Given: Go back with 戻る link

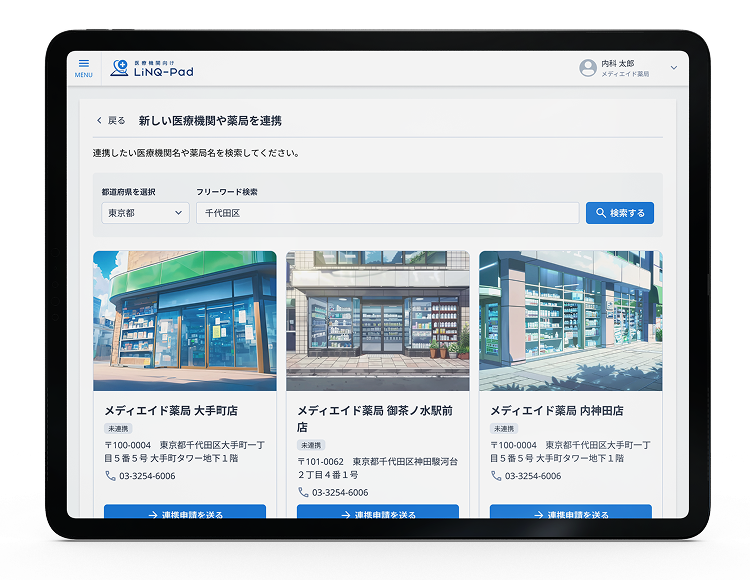Looking at the screenshot, I should click(x=111, y=121).
